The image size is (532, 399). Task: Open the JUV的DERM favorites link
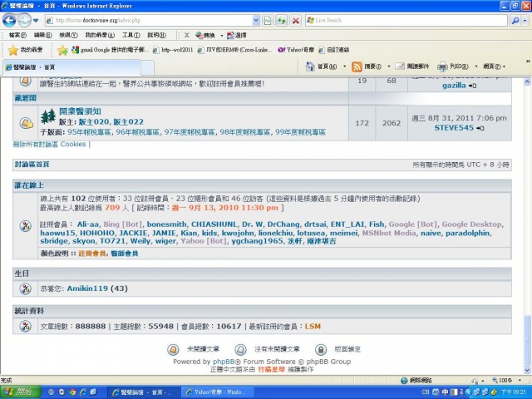click(234, 50)
